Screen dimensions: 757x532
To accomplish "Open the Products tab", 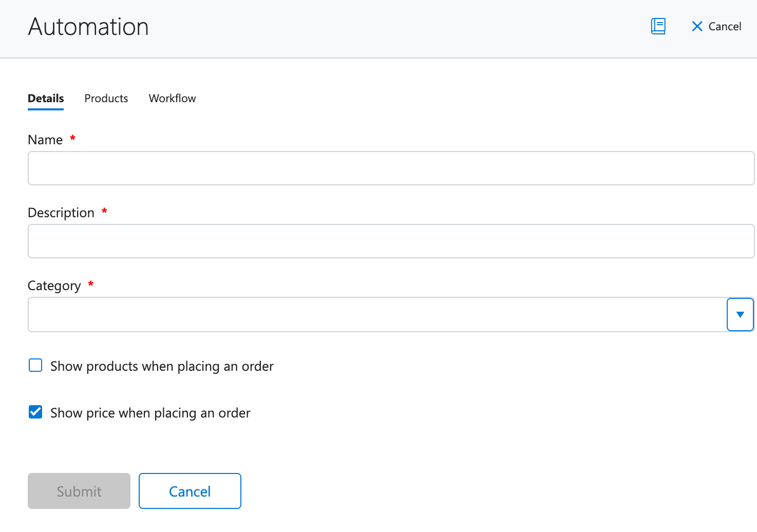I will click(106, 99).
